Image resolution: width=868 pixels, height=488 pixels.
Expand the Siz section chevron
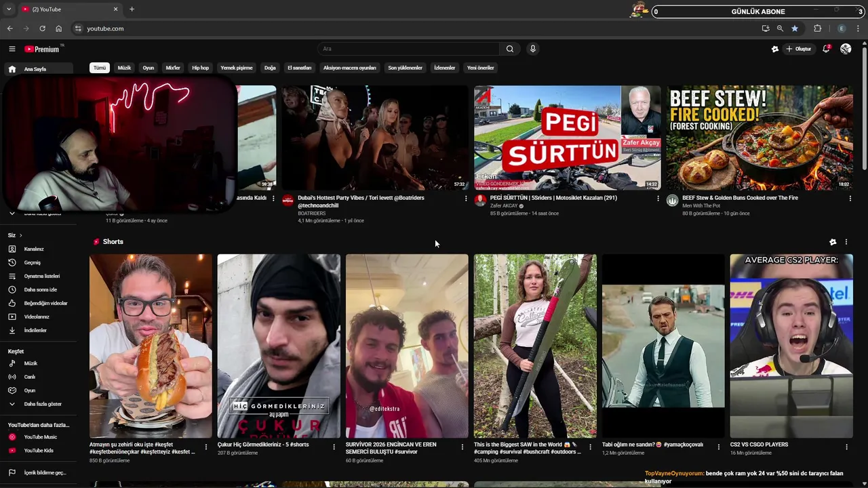[20, 235]
